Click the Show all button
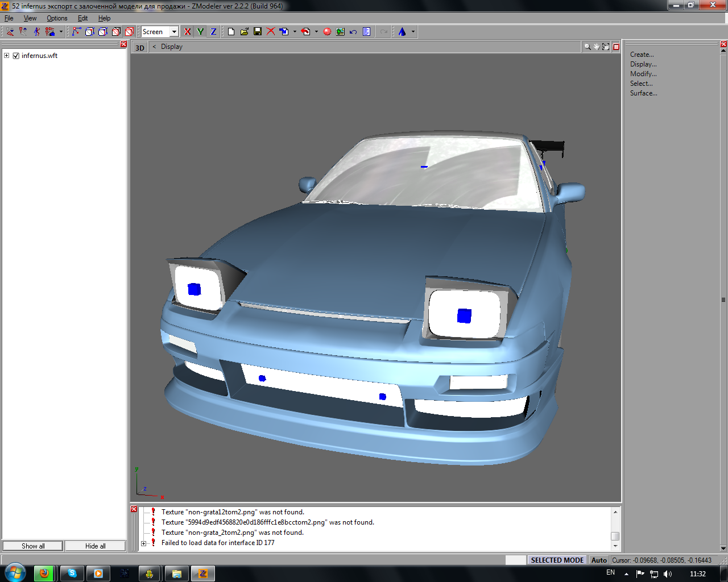The image size is (728, 582). 33,546
